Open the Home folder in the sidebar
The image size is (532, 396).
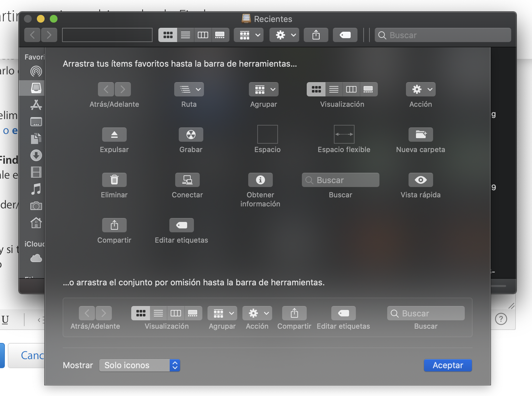36,223
